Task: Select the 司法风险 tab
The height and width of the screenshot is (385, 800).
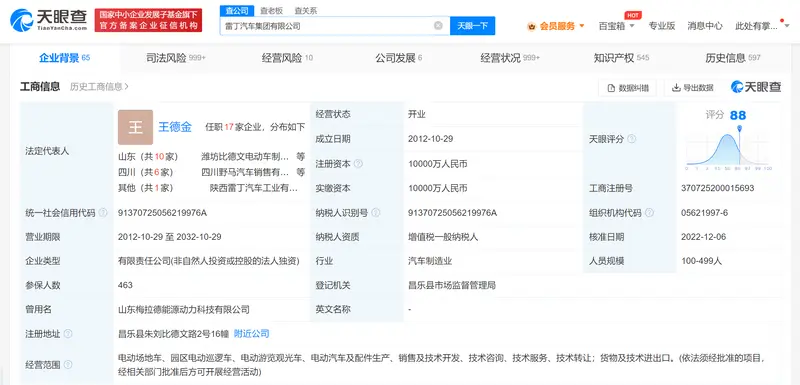Action: (x=176, y=58)
